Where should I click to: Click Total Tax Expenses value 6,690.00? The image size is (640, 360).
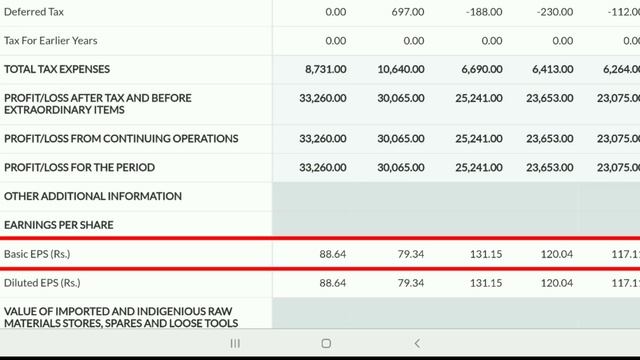click(x=482, y=69)
